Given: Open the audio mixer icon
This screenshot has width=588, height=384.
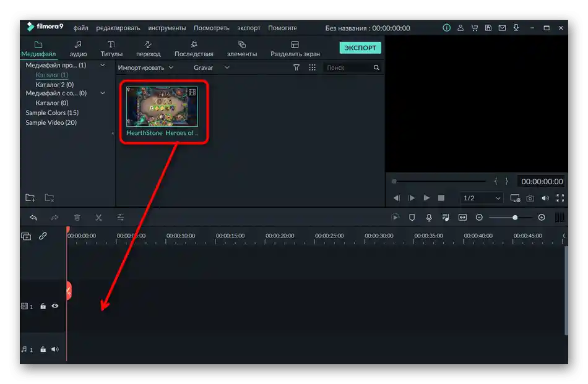Looking at the screenshot, I should coord(446,217).
